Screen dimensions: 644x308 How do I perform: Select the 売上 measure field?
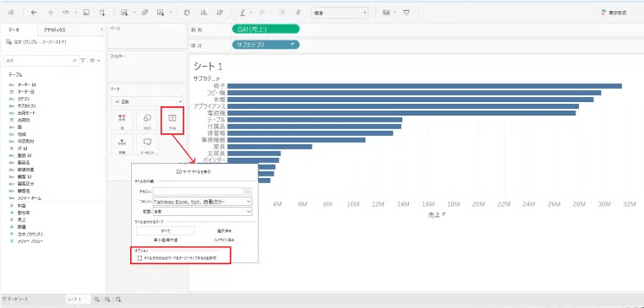pos(21,219)
